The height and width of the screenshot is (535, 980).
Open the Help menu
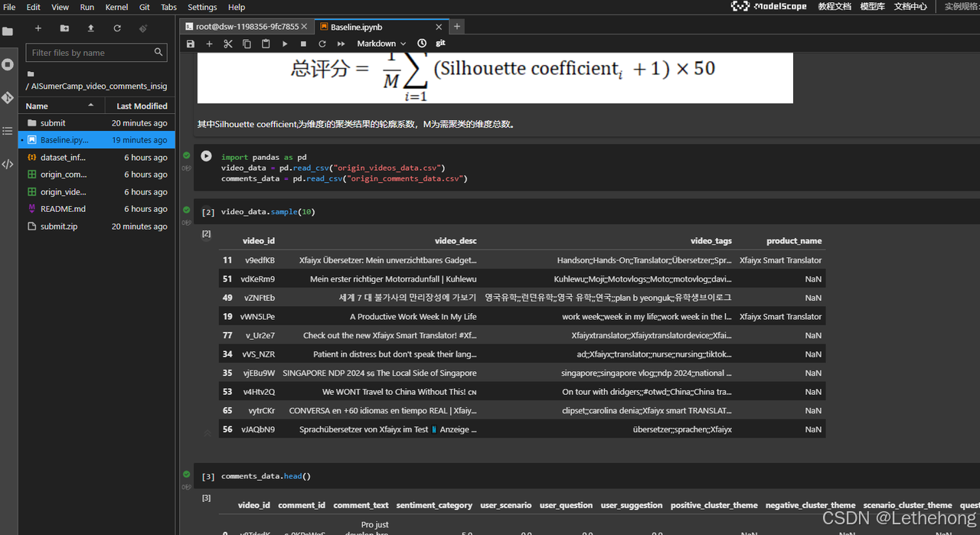point(237,7)
